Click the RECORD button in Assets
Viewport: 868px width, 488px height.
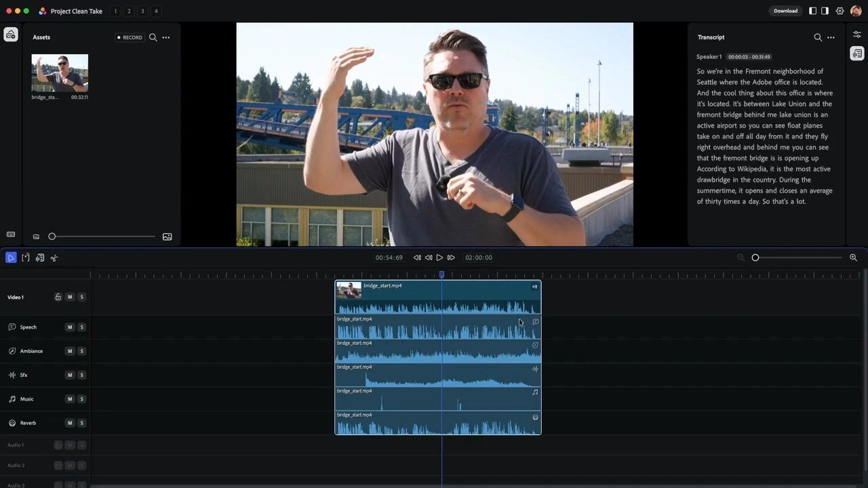[130, 37]
